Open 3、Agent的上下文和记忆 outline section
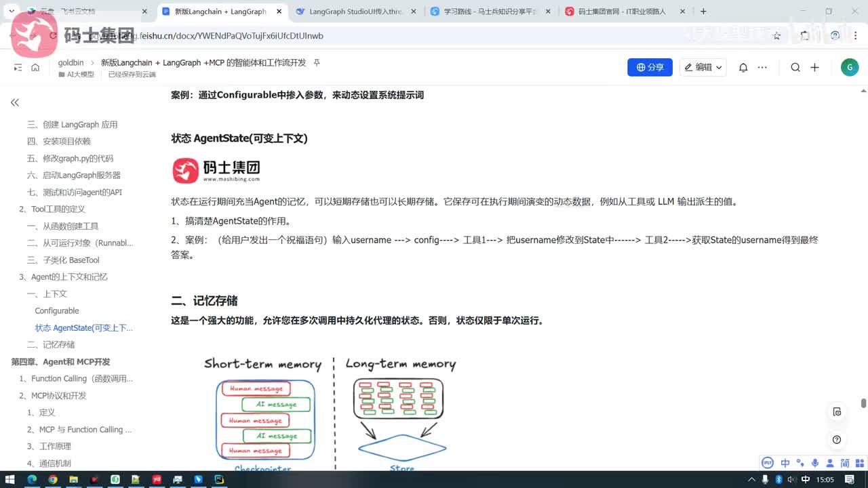This screenshot has width=868, height=488. [63, 277]
